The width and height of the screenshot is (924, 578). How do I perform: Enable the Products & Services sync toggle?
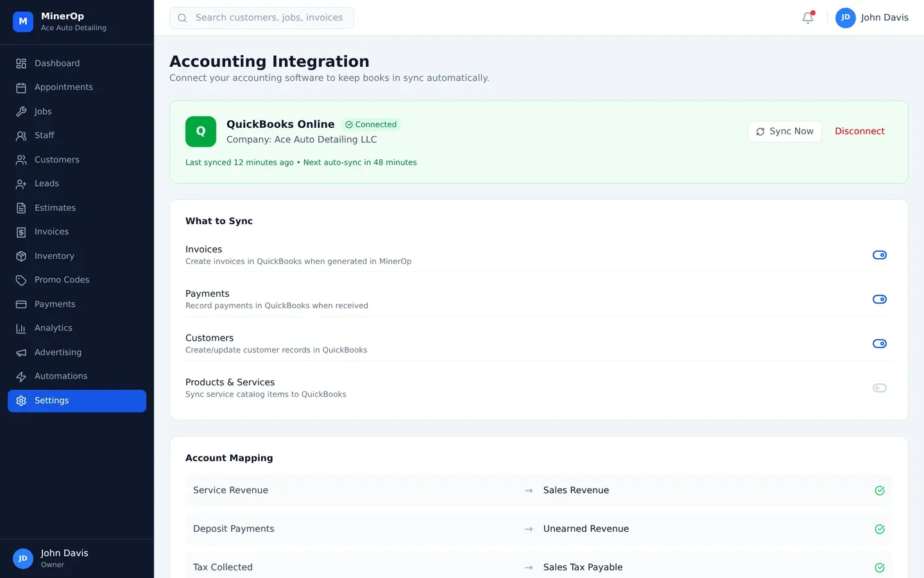pos(879,388)
